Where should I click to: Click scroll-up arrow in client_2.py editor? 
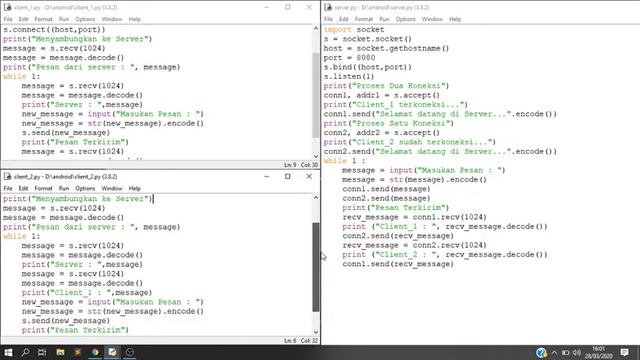(316, 198)
